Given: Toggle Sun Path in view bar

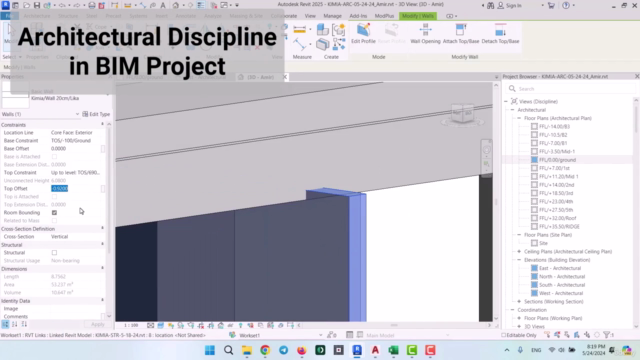Looking at the screenshot, I should 171,325.
